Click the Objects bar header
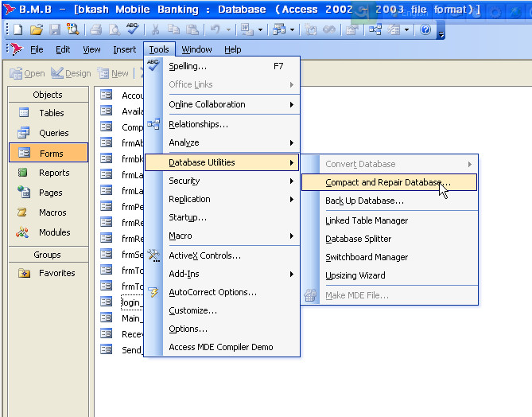 tap(48, 95)
